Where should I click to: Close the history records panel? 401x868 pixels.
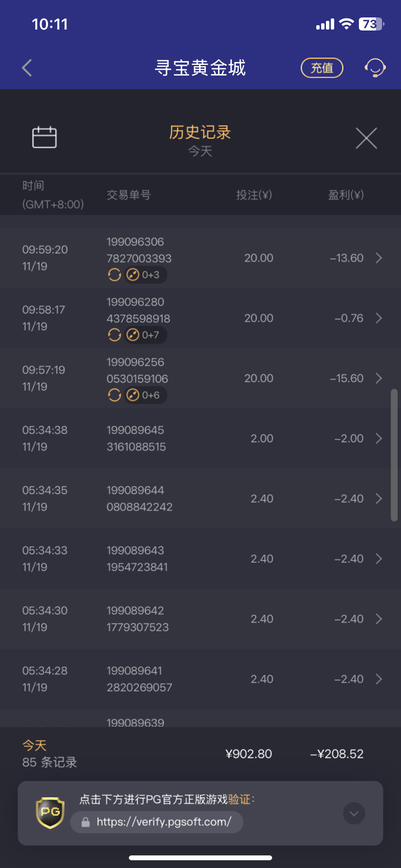coord(366,139)
